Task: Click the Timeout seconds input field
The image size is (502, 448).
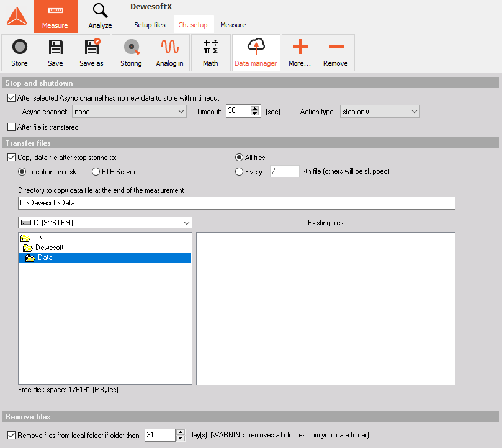Action: 238,111
